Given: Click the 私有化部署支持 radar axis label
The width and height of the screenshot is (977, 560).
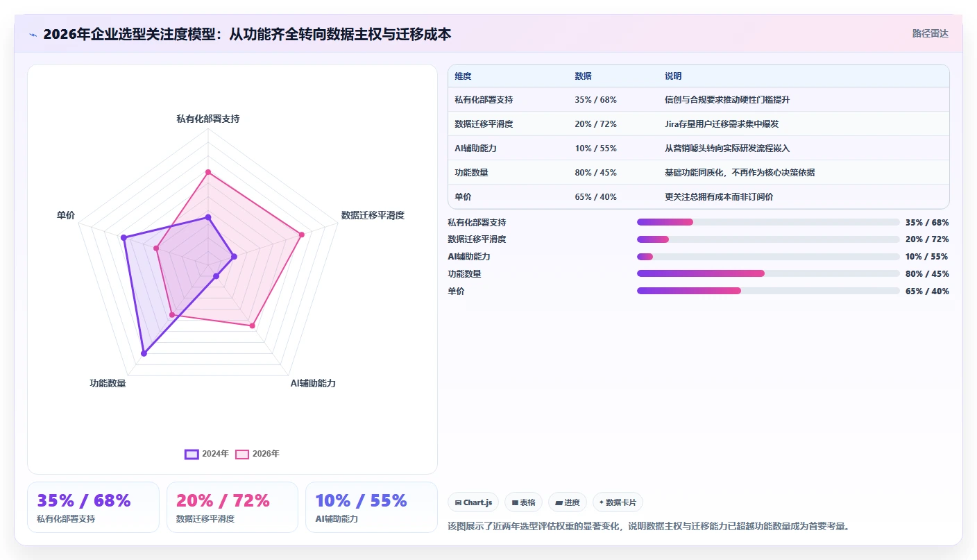Looking at the screenshot, I should pos(208,119).
